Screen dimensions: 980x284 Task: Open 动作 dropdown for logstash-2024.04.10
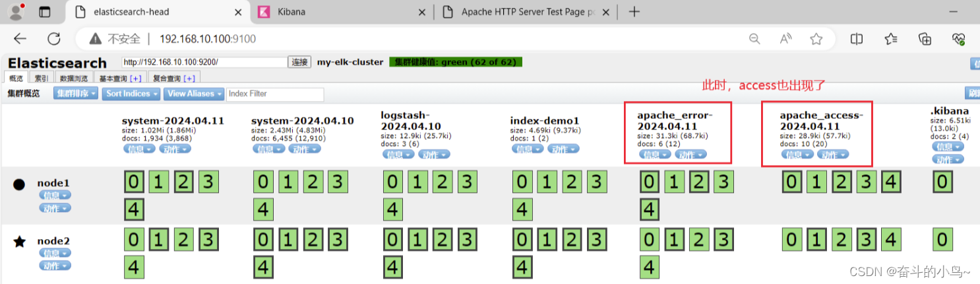[433, 155]
